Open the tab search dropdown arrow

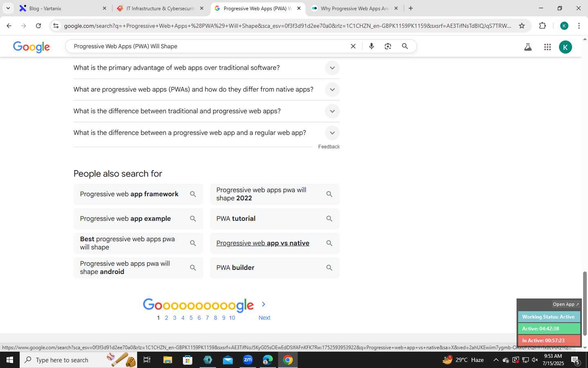click(x=8, y=8)
